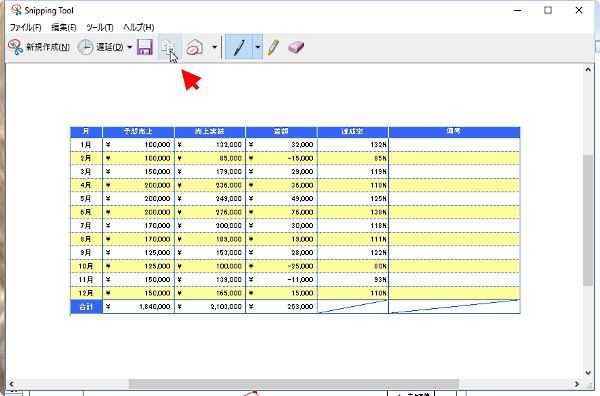Click the -15,000 cell in 2月 row
This screenshot has width=600, height=396.
282,158
